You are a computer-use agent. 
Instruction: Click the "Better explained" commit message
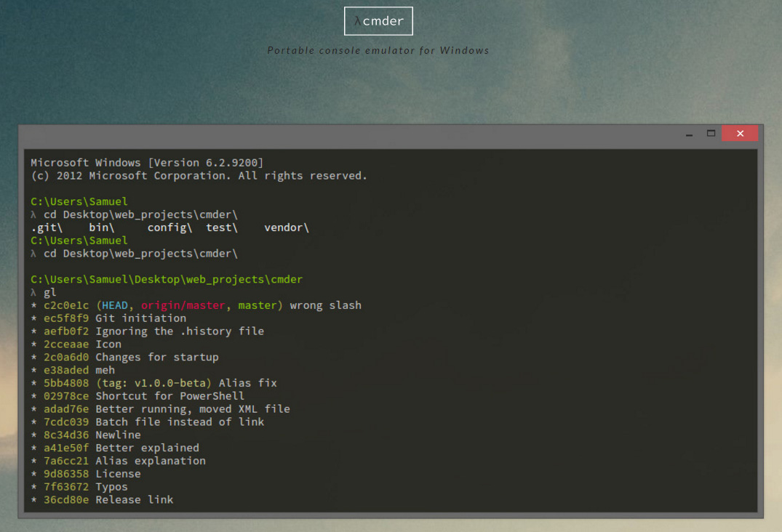coord(147,448)
